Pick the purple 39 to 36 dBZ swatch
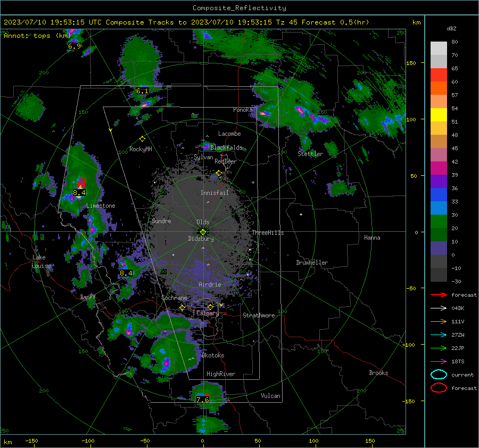This screenshot has width=479, height=448. tap(439, 182)
